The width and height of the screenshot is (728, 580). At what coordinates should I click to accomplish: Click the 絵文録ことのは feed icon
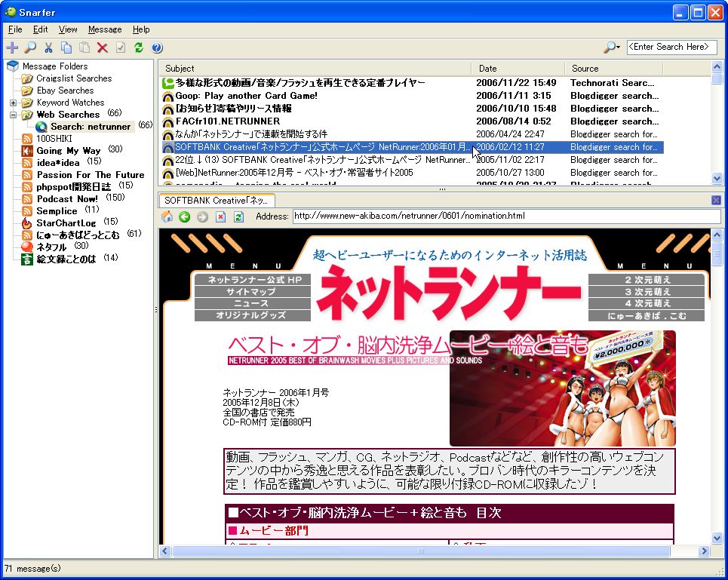27,259
